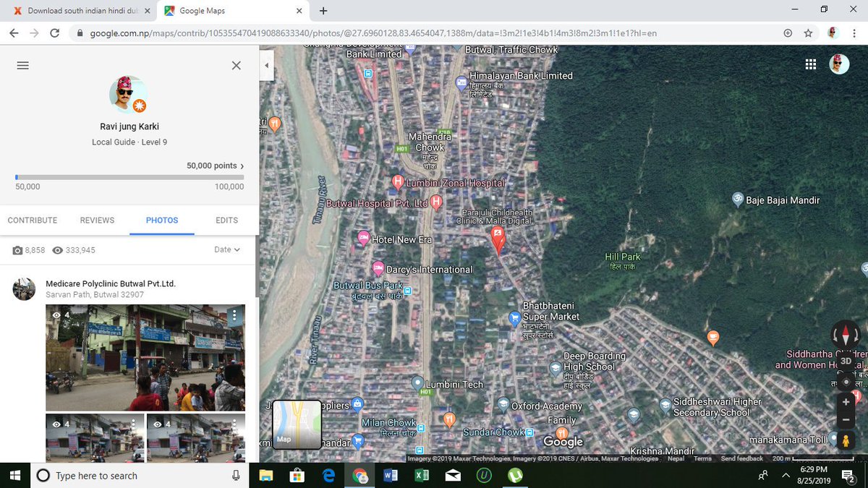The image size is (868, 488).
Task: Zoom out using the minus control
Action: pyautogui.click(x=846, y=419)
